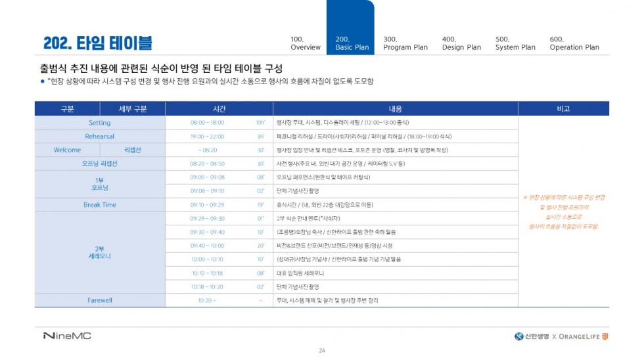Go to 300. Program Plan tab
The width and height of the screenshot is (644, 362).
coord(405,43)
